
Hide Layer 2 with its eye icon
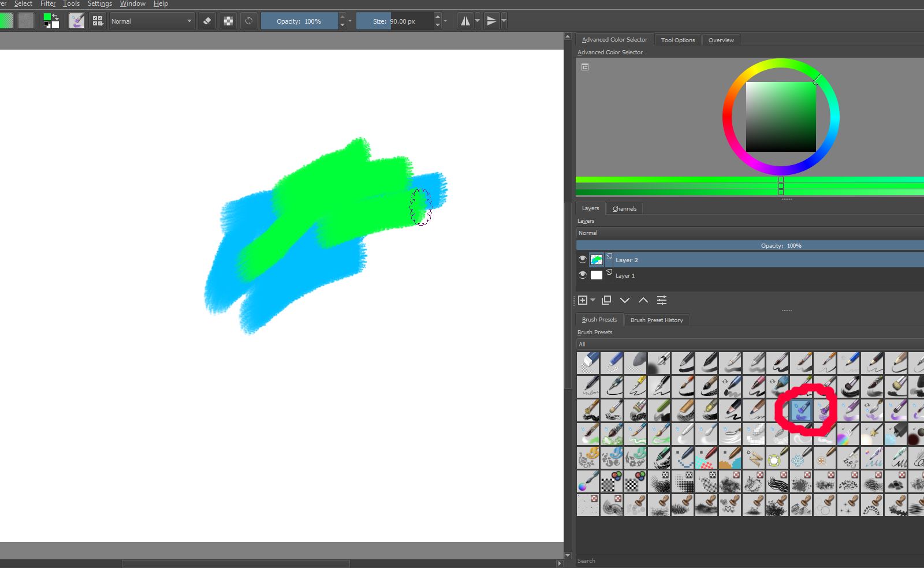(x=582, y=259)
